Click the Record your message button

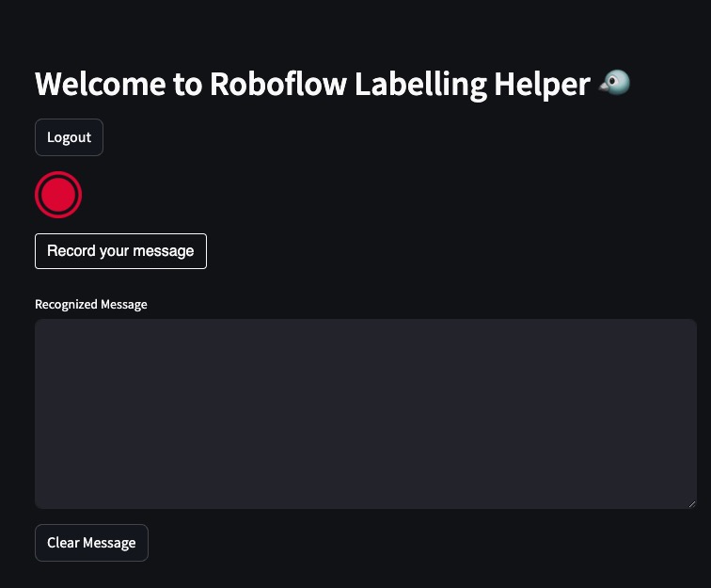(x=120, y=251)
